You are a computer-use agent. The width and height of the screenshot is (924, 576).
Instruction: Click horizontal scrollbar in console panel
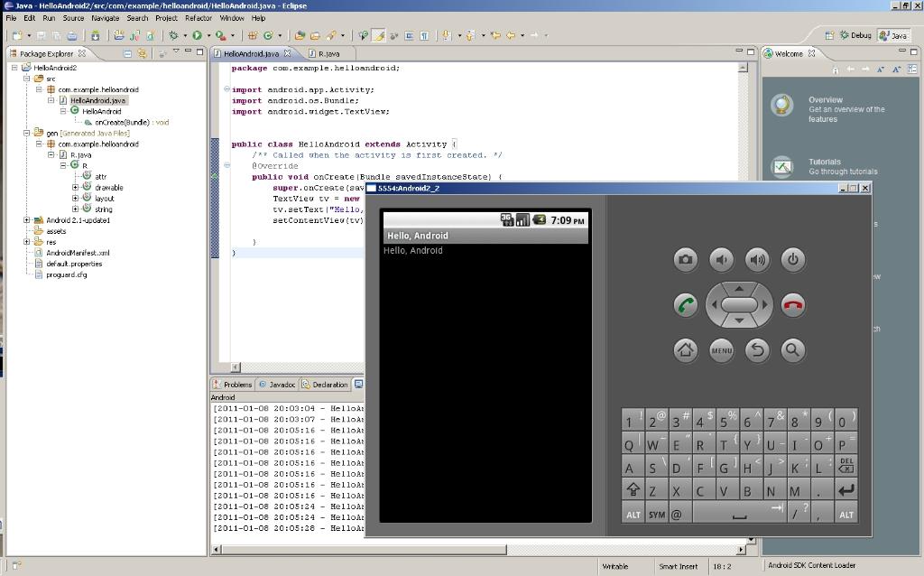(x=364, y=550)
